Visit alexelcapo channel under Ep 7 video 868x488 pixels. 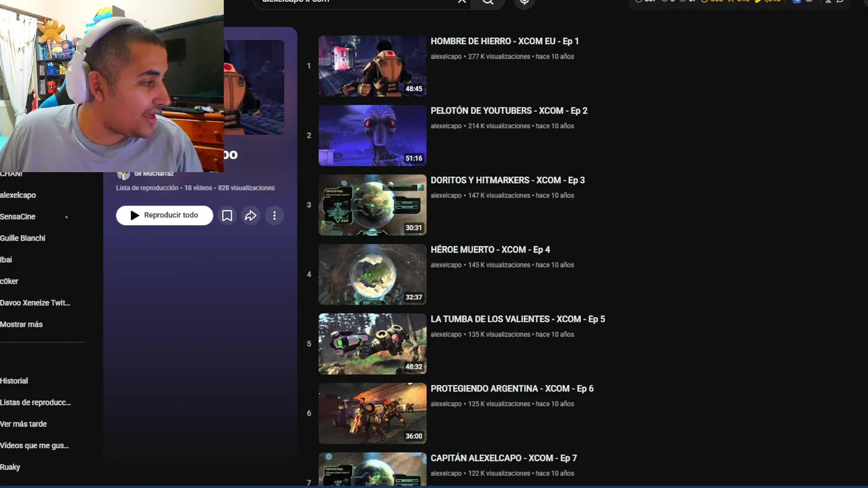pos(446,474)
